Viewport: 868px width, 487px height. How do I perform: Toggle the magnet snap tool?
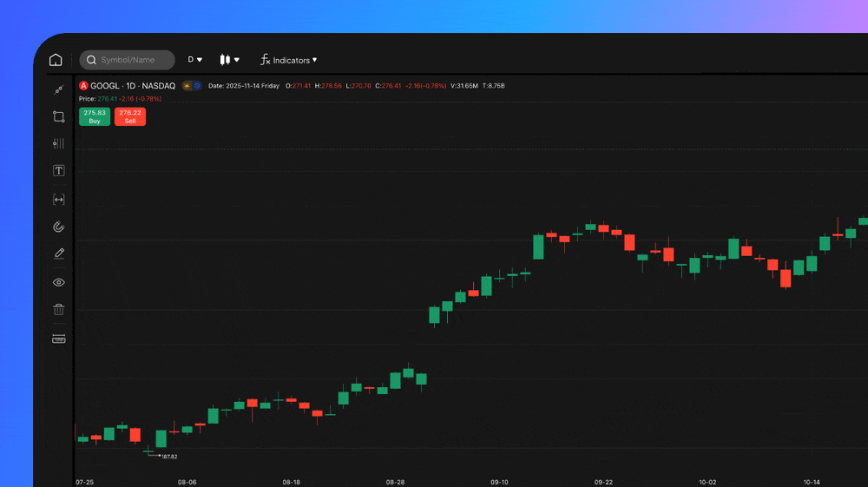tap(59, 227)
